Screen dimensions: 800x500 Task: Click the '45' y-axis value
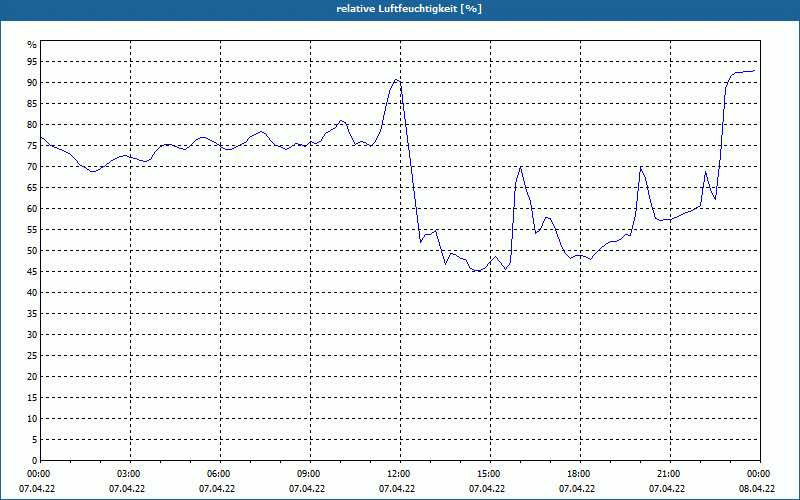[32, 272]
